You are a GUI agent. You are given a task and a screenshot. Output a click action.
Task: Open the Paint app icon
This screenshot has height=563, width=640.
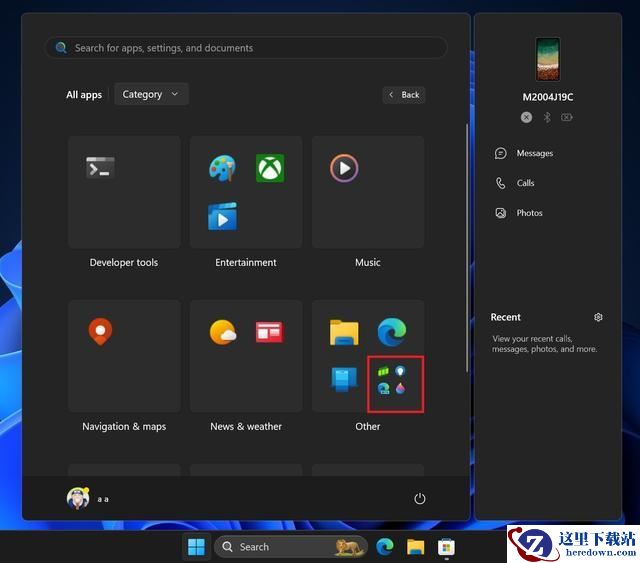pos(222,168)
